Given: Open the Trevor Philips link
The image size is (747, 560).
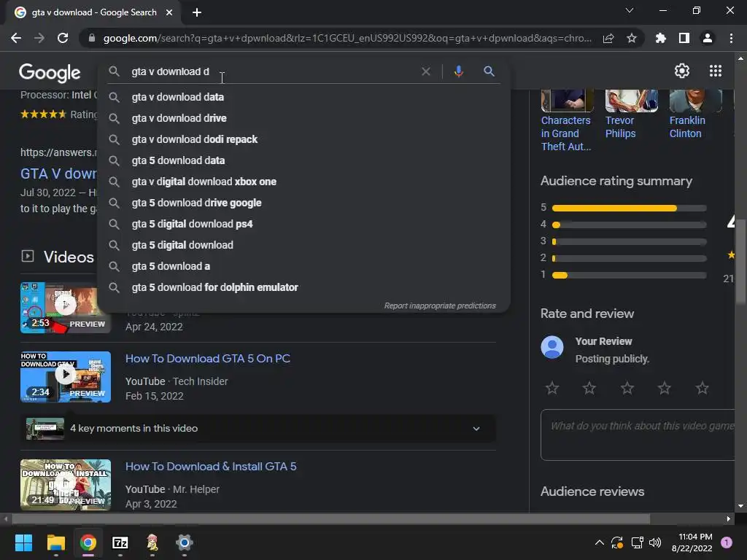Looking at the screenshot, I should point(620,127).
